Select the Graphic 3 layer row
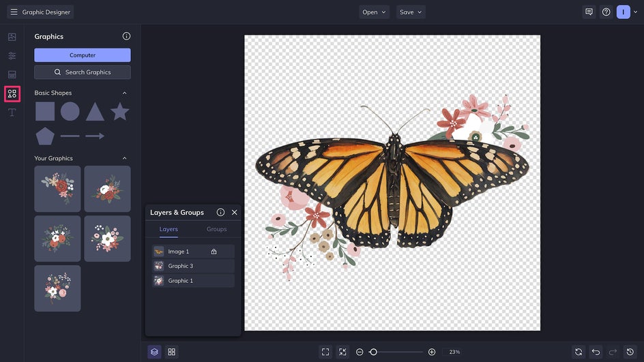 pyautogui.click(x=193, y=266)
